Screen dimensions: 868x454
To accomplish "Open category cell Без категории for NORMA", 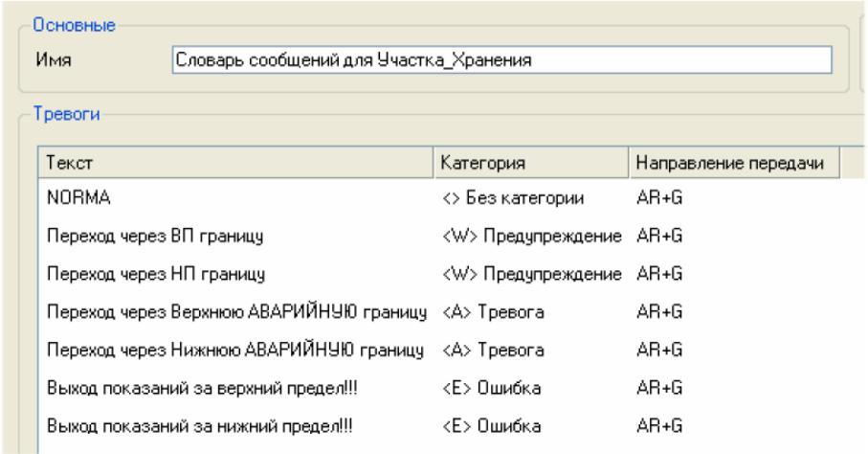I will point(513,198).
